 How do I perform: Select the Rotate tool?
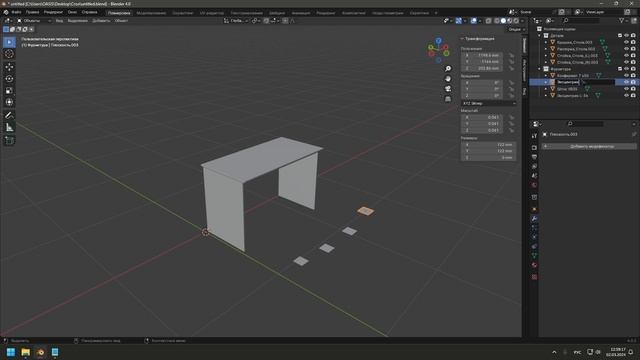pyautogui.click(x=9, y=78)
